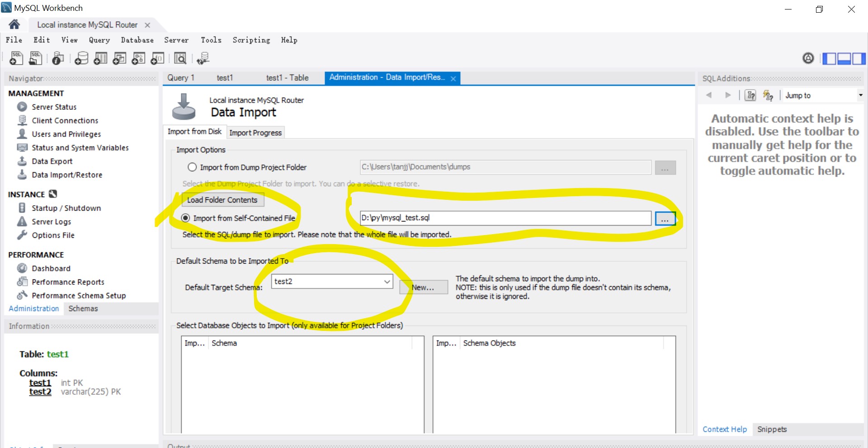Screen dimensions: 868x448
Task: Open Client Connections in Navigator
Action: coord(65,120)
